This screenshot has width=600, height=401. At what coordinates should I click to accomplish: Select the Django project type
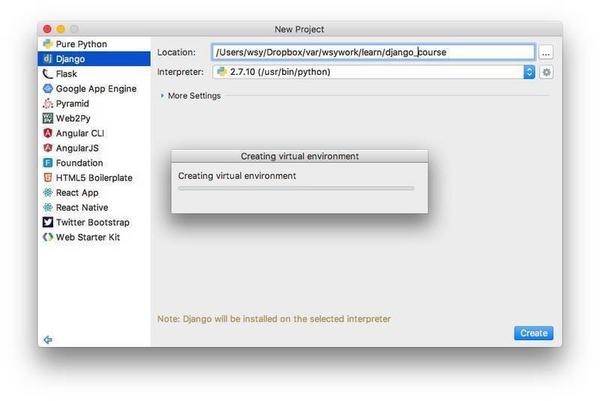(94, 59)
